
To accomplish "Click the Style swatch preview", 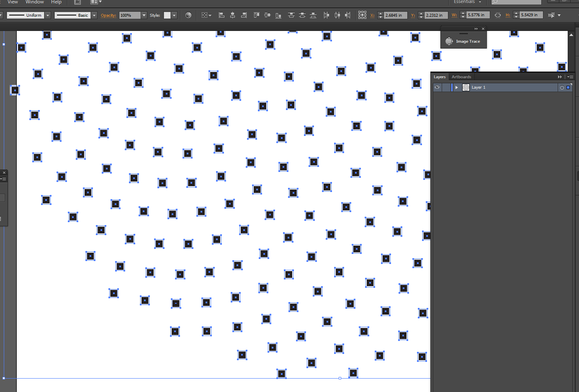I will coord(167,15).
